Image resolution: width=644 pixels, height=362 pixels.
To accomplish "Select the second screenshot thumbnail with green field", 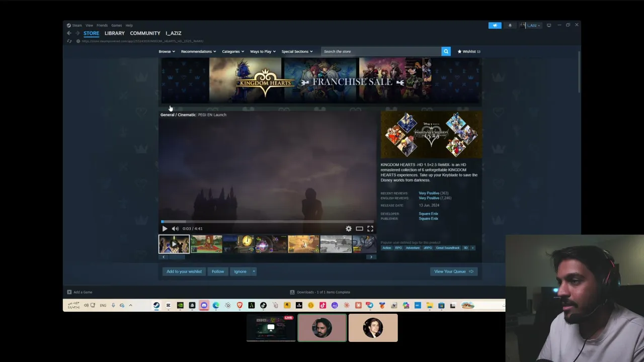I will [206, 244].
